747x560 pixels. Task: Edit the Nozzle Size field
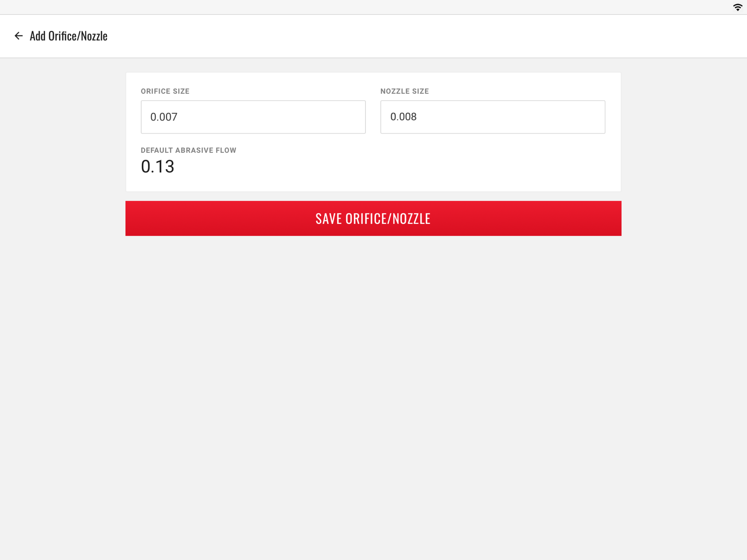pyautogui.click(x=492, y=117)
